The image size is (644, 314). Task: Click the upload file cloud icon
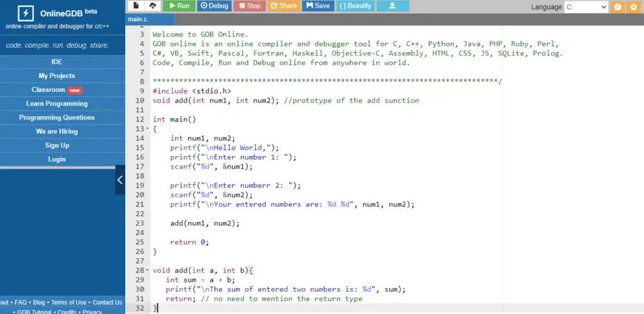152,6
